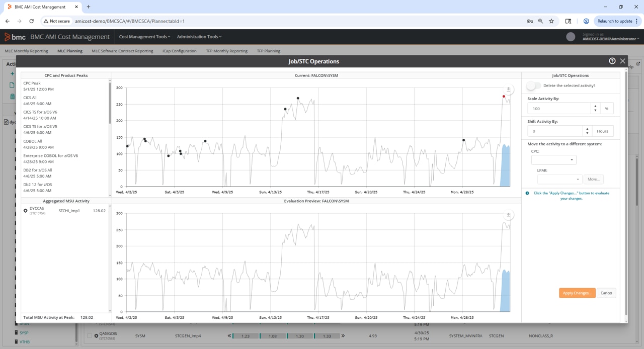Image resolution: width=644 pixels, height=349 pixels.
Task: Click the download icon on the Evaluation Preview chart
Action: coord(508,215)
